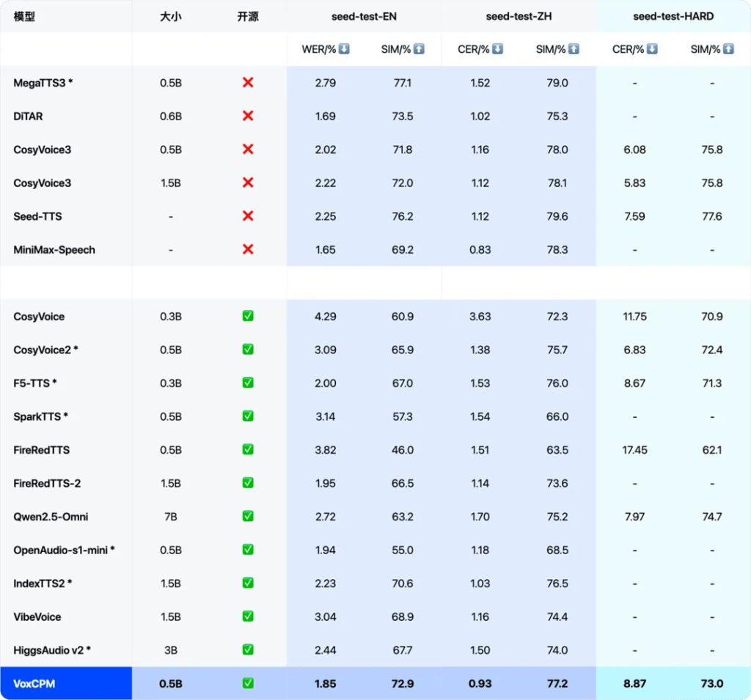Click the up arrow beside SIM/% under seed-test-ZH
The height and width of the screenshot is (700, 751).
coord(574,49)
